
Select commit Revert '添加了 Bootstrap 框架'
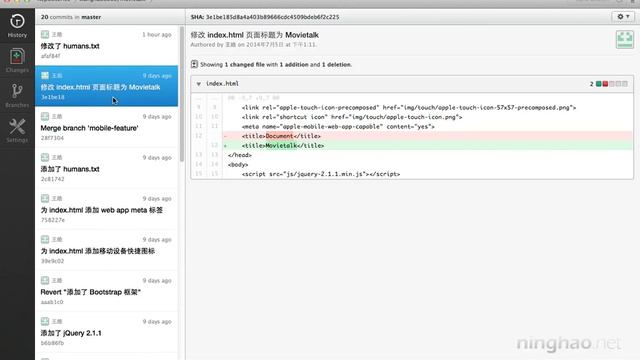point(107,291)
